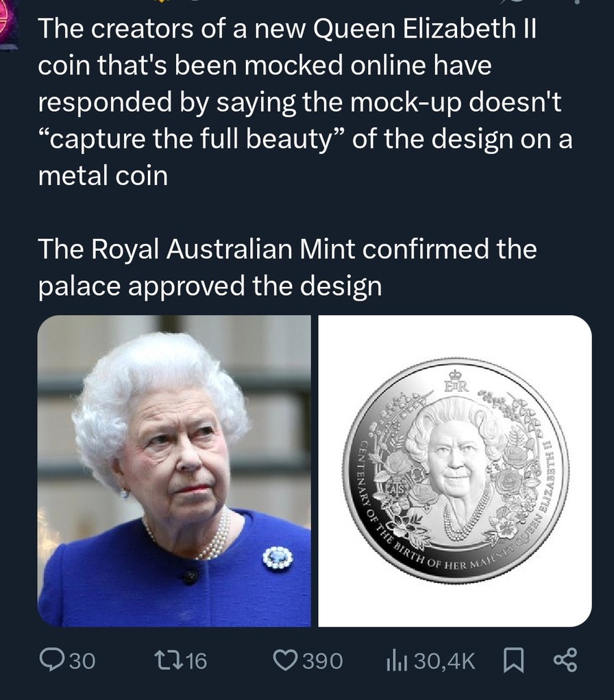View the 16 reposts of this tweet

[186, 660]
